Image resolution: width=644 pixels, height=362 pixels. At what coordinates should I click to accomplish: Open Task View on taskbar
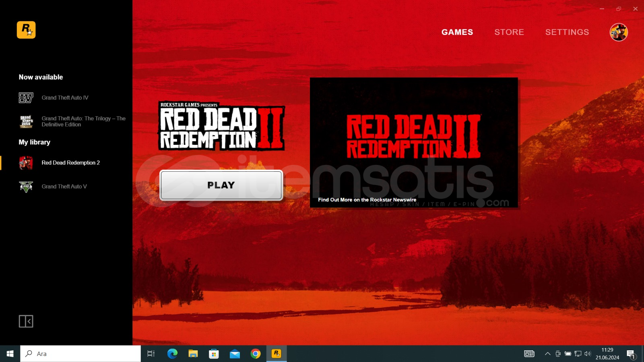151,354
